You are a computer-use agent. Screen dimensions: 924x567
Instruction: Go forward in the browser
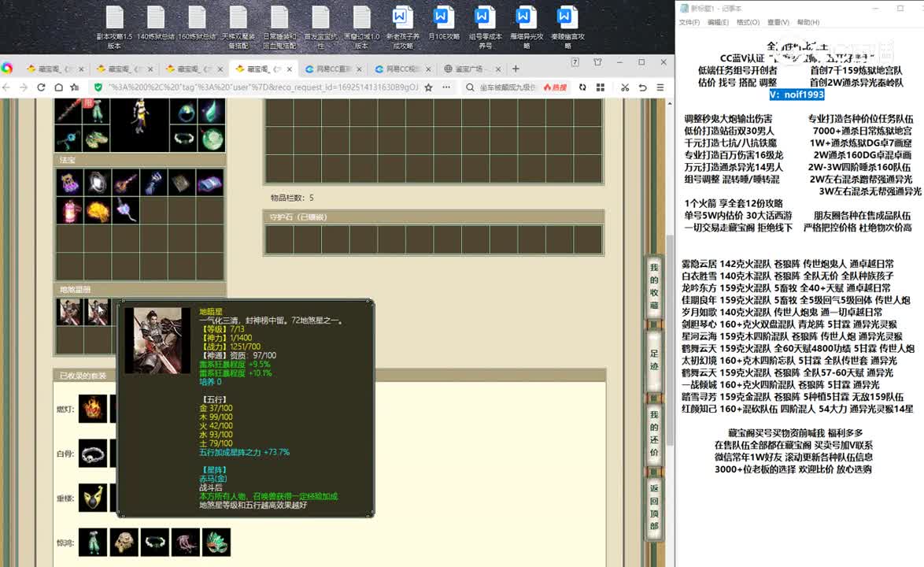24,87
